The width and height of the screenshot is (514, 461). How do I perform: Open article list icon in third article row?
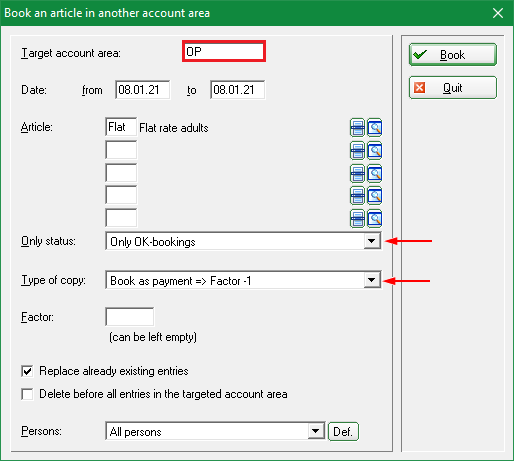pos(357,174)
